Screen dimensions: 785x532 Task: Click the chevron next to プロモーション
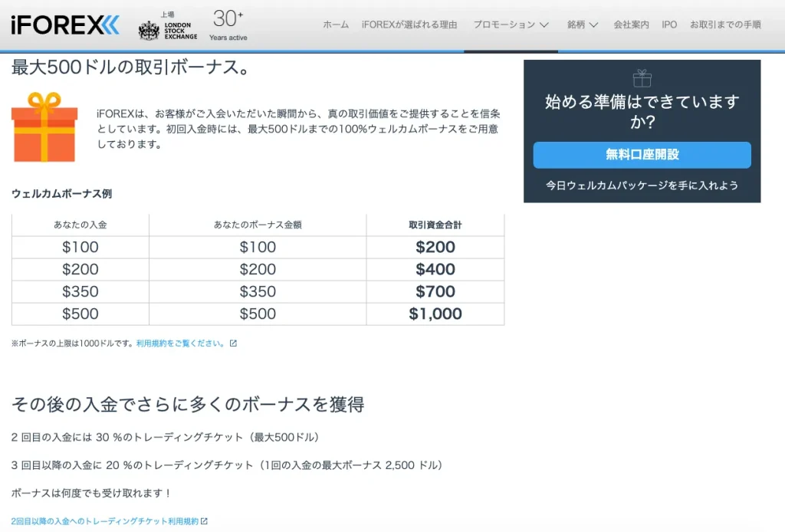[544, 25]
